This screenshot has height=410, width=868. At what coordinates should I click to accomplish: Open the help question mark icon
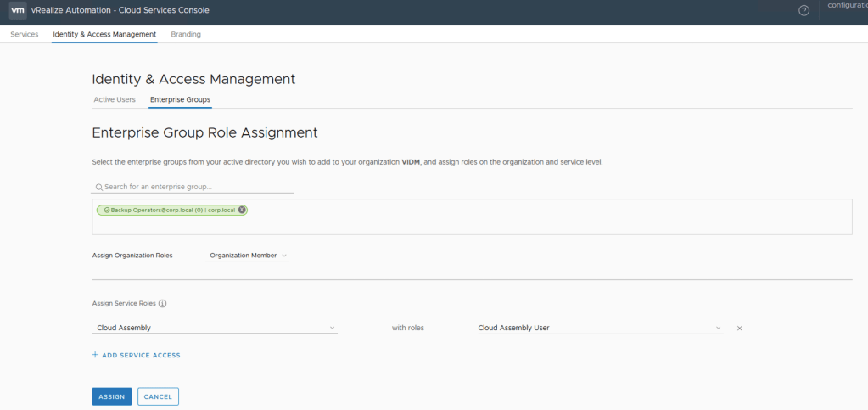coord(804,10)
